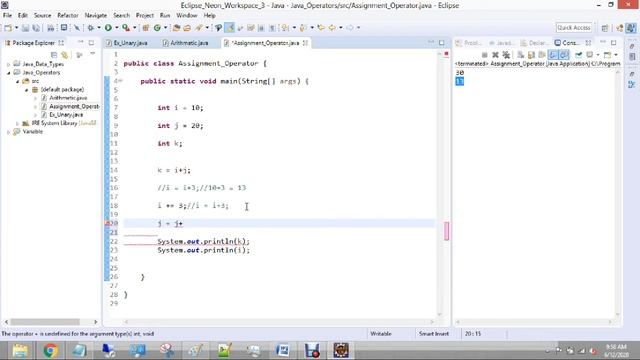
Task: Click the Pin Console icon
Action: click(x=578, y=55)
